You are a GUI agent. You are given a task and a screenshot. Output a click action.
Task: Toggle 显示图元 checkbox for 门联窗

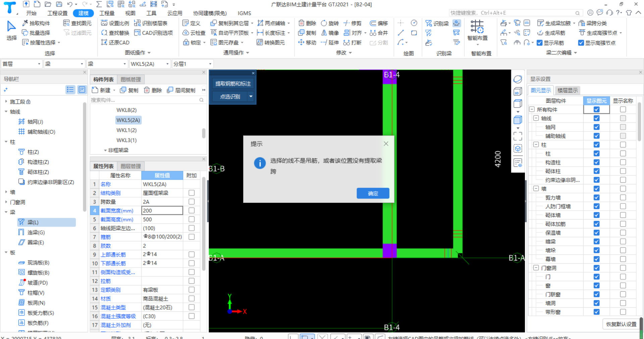point(596,294)
